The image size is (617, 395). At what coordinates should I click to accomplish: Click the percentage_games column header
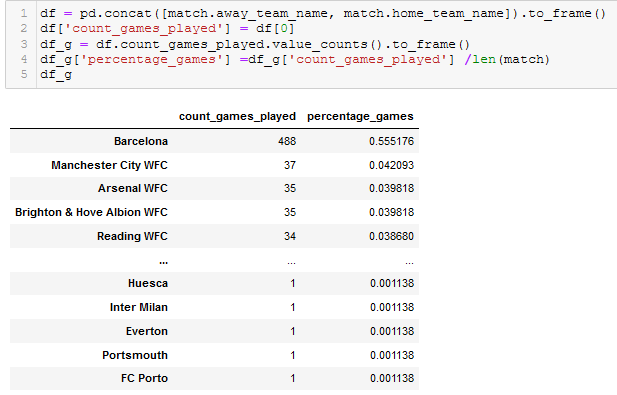pos(360,116)
